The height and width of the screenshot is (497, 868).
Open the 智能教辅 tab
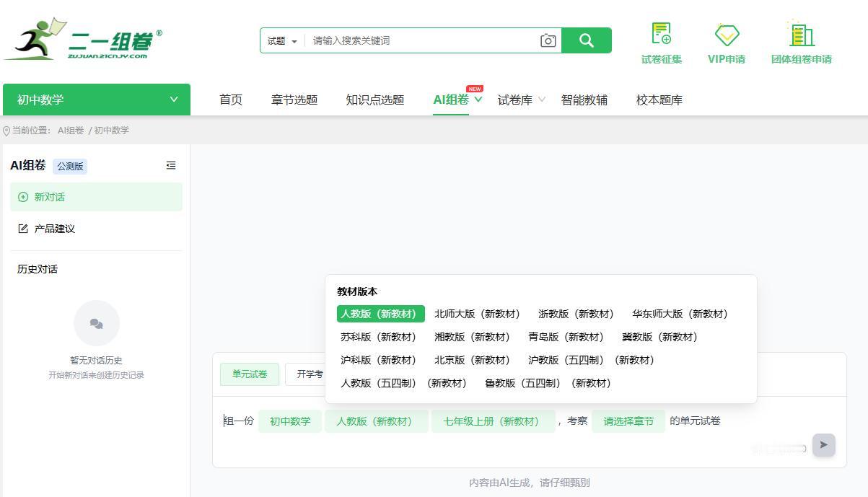coord(584,100)
